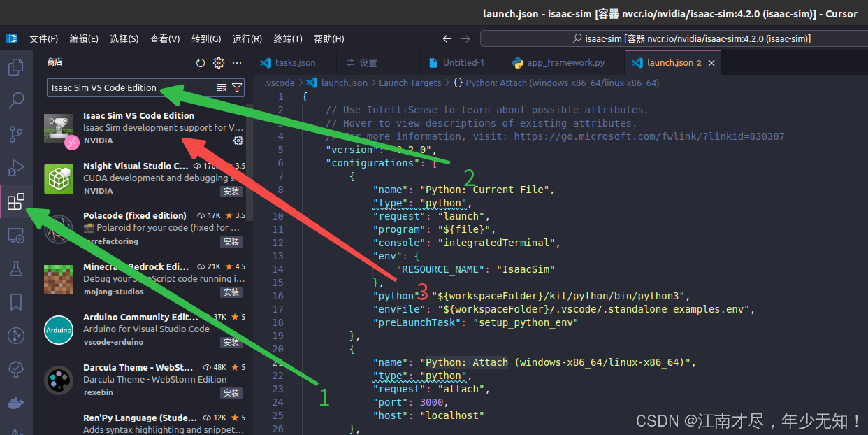Open the 查看(V) menu
The width and height of the screenshot is (868, 435).
165,39
